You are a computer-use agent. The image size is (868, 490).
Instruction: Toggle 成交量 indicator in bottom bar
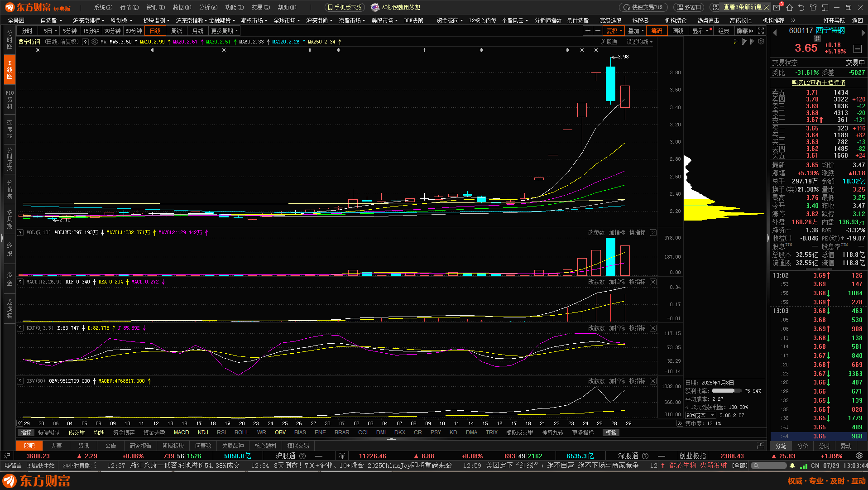[77, 432]
